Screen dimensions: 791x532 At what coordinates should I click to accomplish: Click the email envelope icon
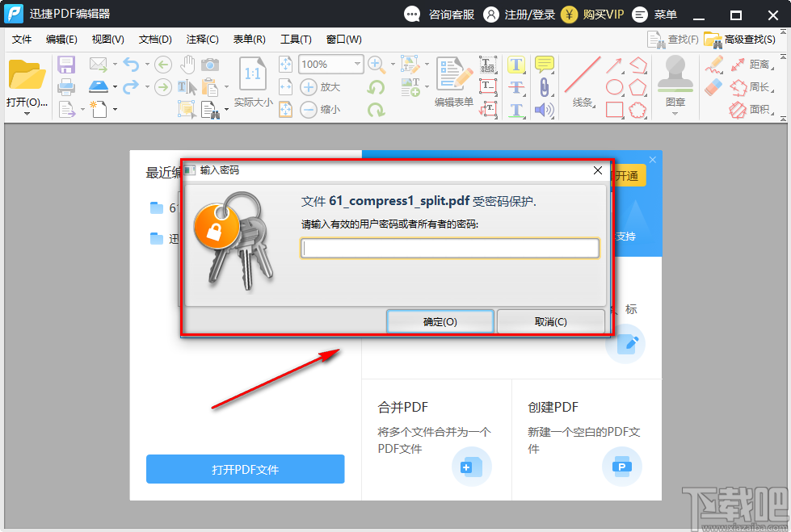99,65
